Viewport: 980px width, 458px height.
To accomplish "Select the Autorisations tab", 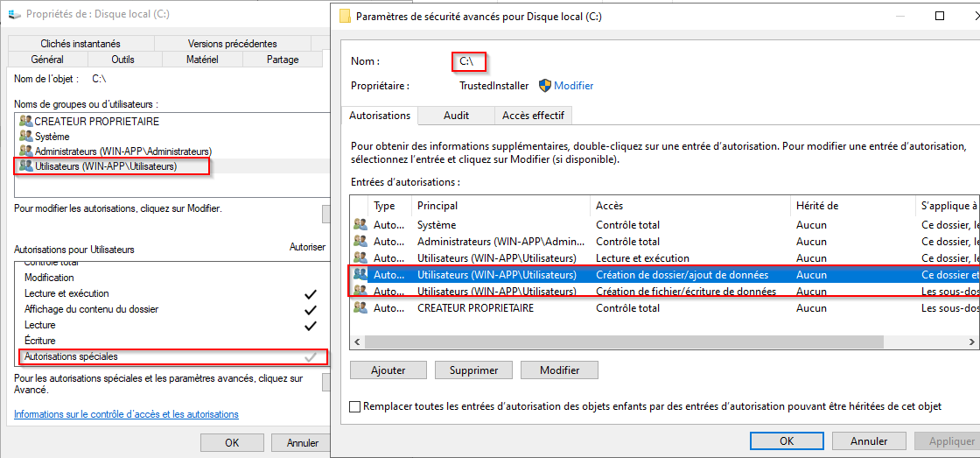I will click(380, 115).
